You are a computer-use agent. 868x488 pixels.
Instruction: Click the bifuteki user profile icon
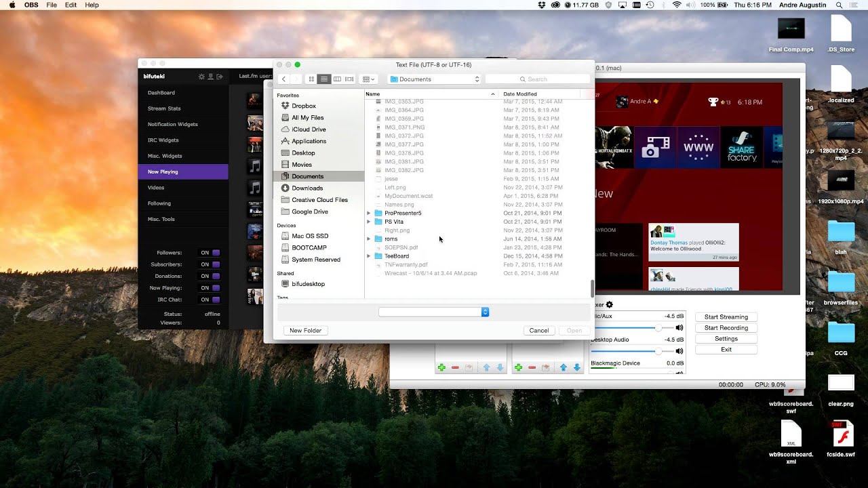[211, 77]
